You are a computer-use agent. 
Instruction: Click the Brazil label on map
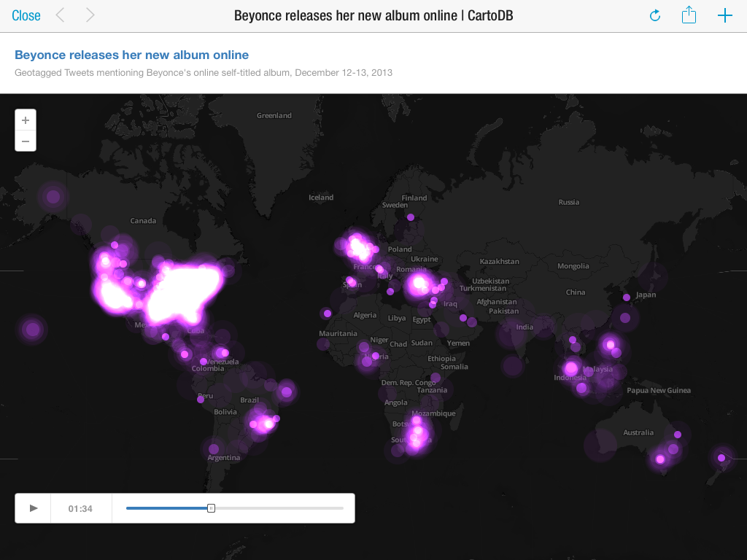coord(249,400)
